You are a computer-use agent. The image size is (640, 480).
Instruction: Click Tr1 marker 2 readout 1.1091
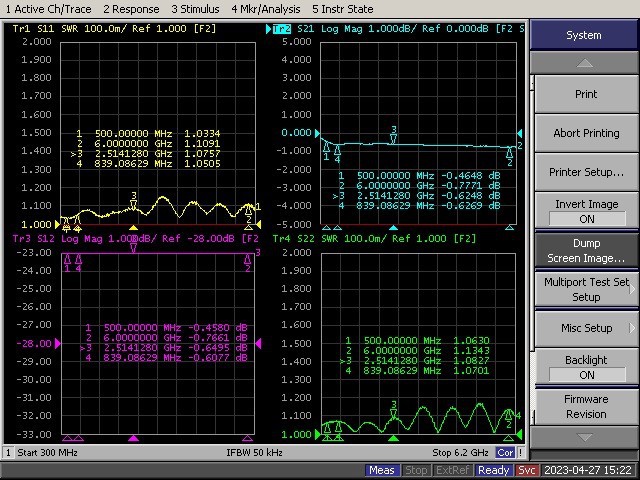tap(202, 144)
